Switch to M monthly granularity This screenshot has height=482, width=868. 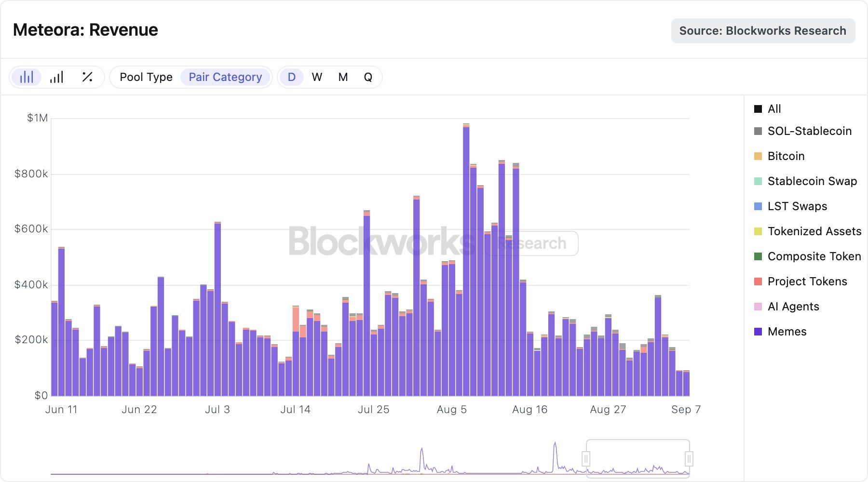(343, 77)
